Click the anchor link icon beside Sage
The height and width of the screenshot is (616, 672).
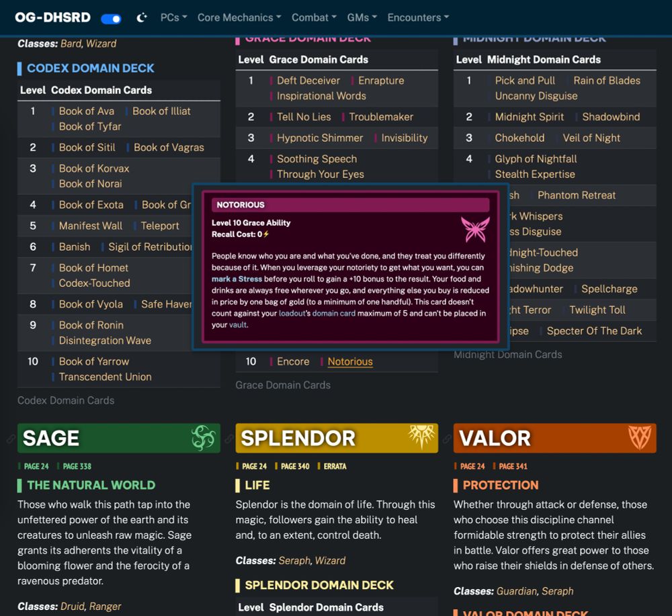pos(11,439)
